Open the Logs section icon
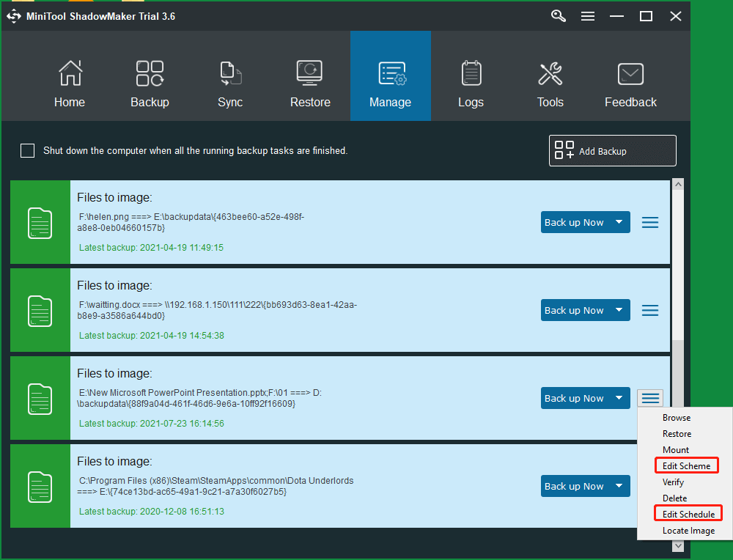This screenshot has width=733, height=560. (471, 73)
